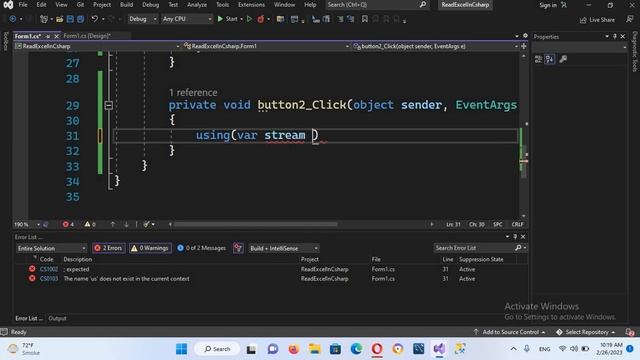Click the error count indicator showing 4
This screenshot has height=360, width=640.
[x=68, y=224]
